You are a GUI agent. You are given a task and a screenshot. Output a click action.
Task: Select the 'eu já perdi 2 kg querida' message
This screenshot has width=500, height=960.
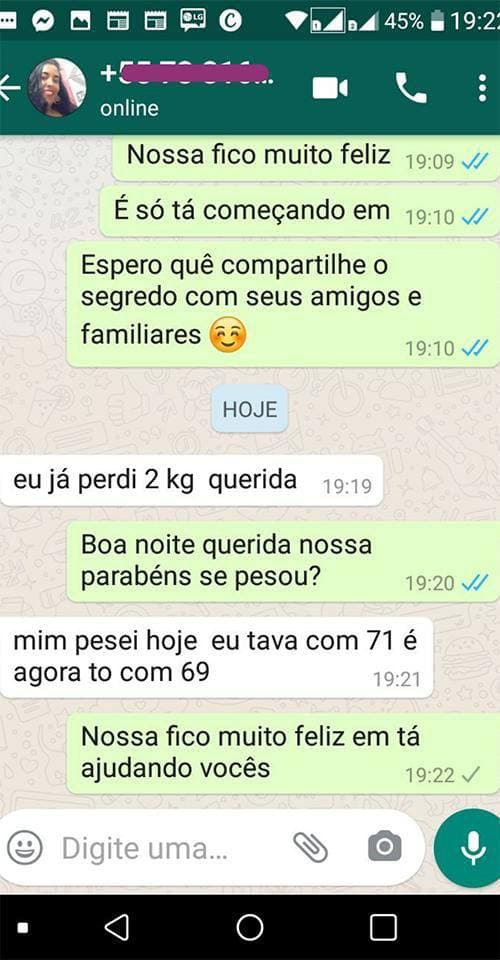coord(192,481)
